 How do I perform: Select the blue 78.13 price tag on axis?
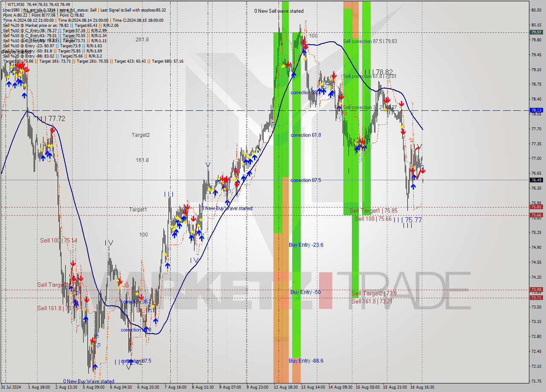[x=536, y=110]
